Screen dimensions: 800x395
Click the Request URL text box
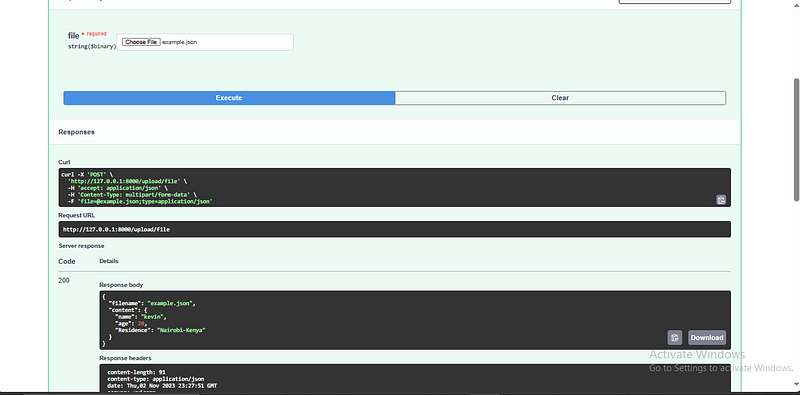pos(394,229)
